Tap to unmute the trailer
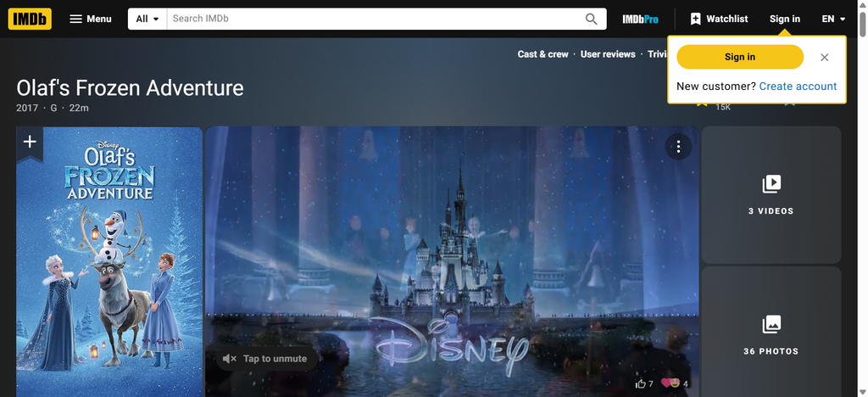 267,359
